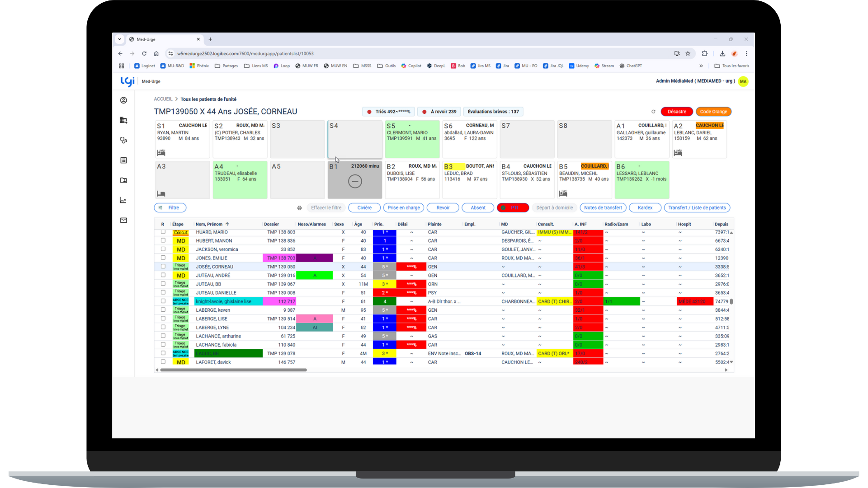Click the no-entry circle icon in B1

pyautogui.click(x=355, y=182)
